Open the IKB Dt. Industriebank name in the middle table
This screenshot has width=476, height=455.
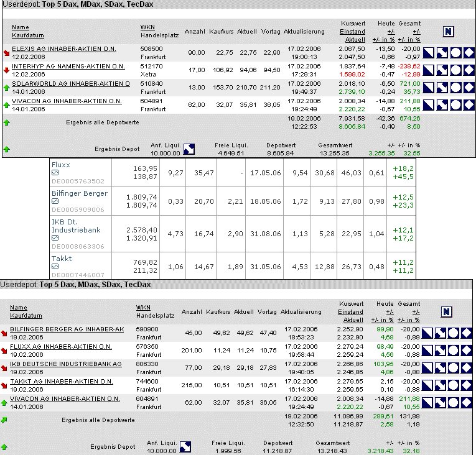76,226
